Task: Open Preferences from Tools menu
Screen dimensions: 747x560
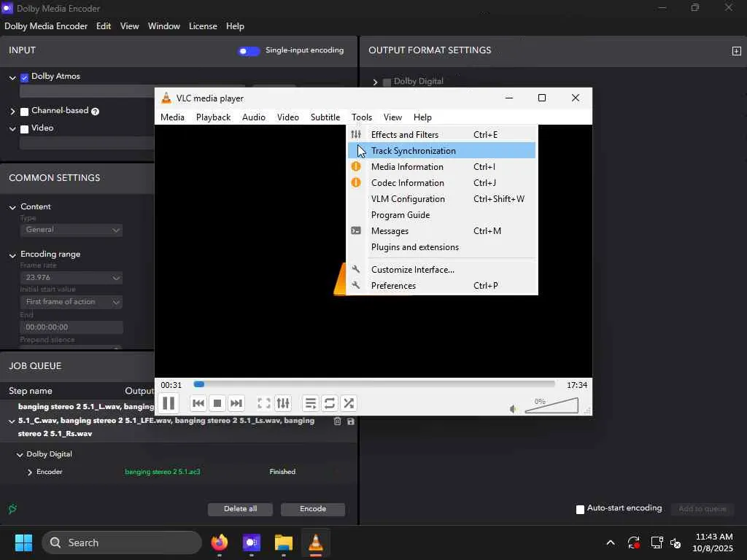Action: (x=441, y=286)
